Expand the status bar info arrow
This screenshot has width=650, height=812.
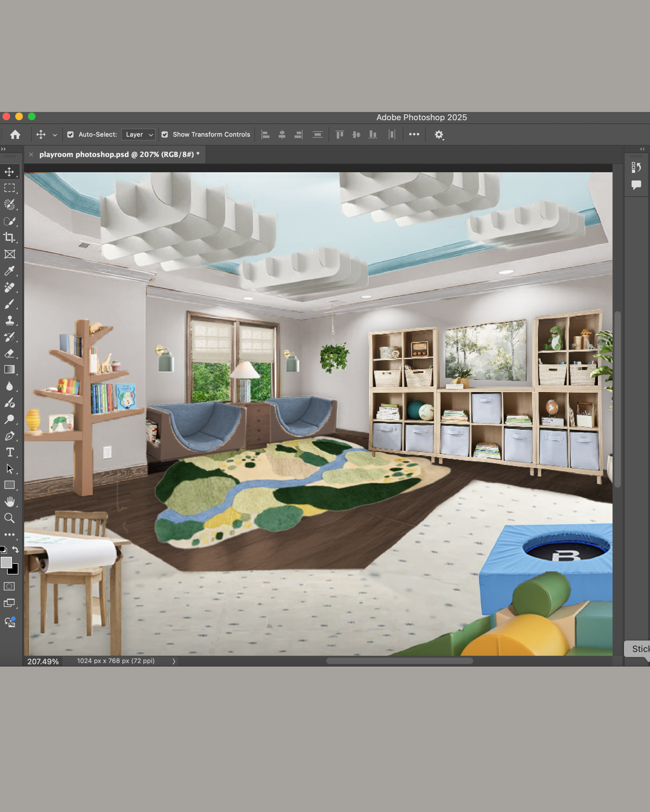(x=174, y=661)
